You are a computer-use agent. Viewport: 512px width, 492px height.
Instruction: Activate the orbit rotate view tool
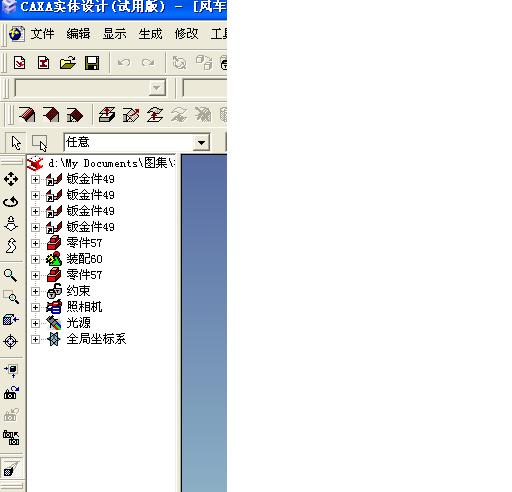pos(11,202)
